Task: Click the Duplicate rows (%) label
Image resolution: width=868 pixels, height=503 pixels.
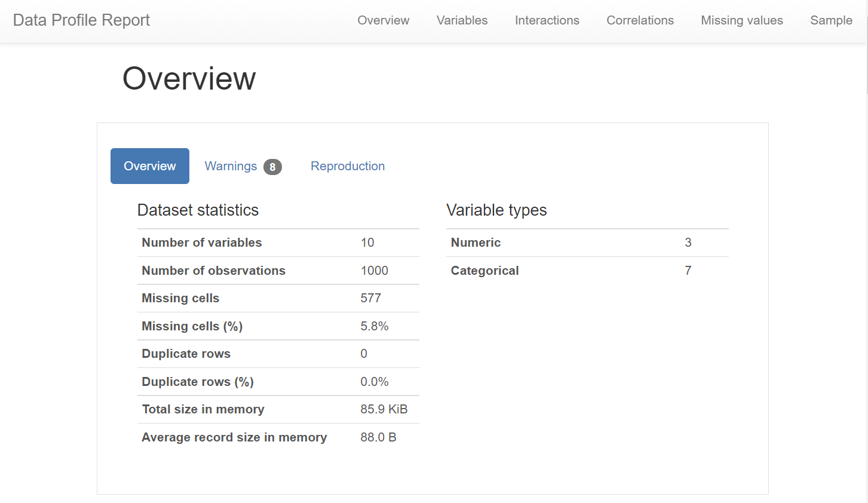Action: [198, 382]
